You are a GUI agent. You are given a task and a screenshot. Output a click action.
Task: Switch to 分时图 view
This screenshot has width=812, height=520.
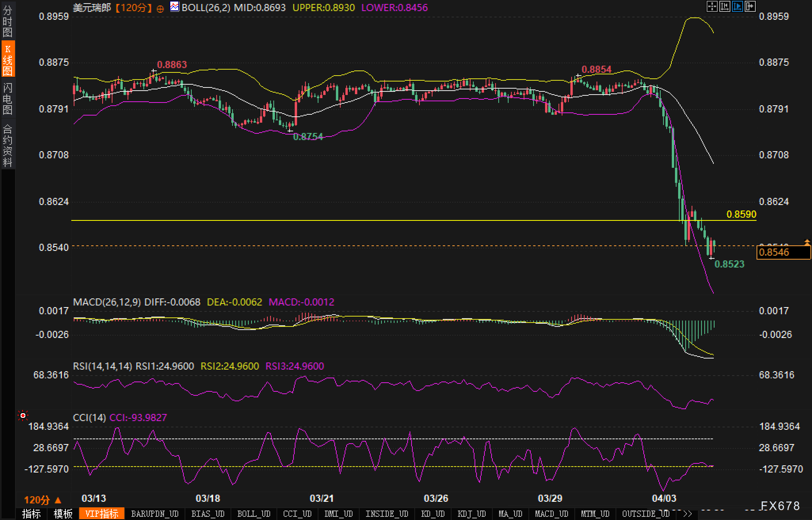(8, 21)
